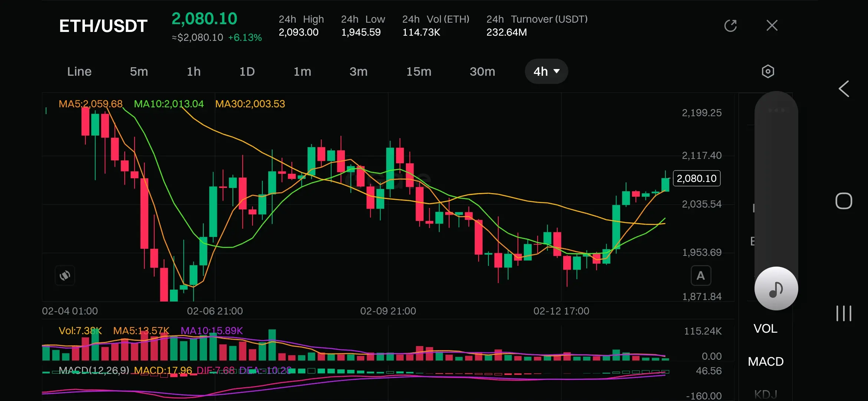Open chart settings hexagon icon

(x=767, y=71)
